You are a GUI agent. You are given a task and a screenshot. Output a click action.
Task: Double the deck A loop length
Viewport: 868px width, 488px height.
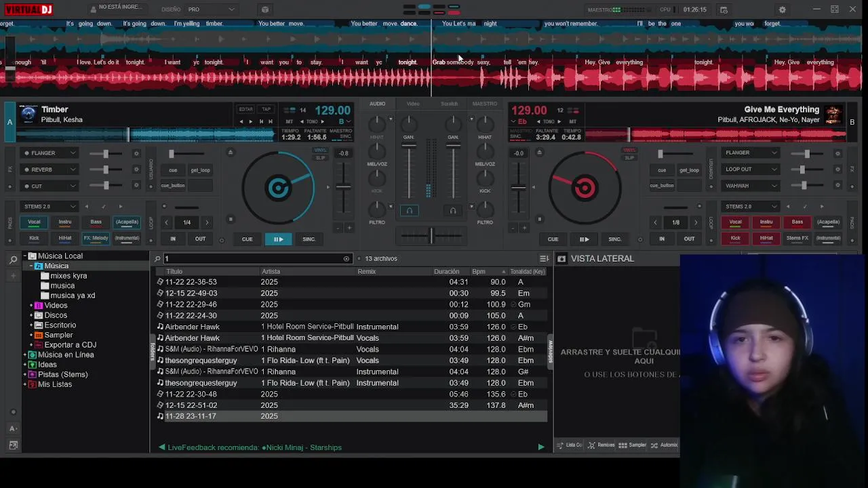207,222
